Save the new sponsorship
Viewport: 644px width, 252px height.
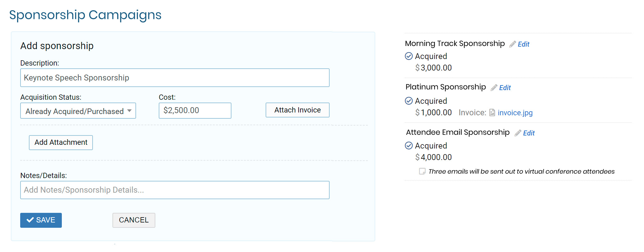click(x=41, y=220)
